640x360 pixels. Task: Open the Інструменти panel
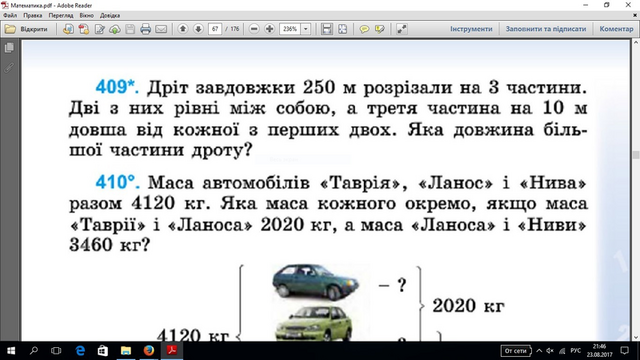point(471,29)
